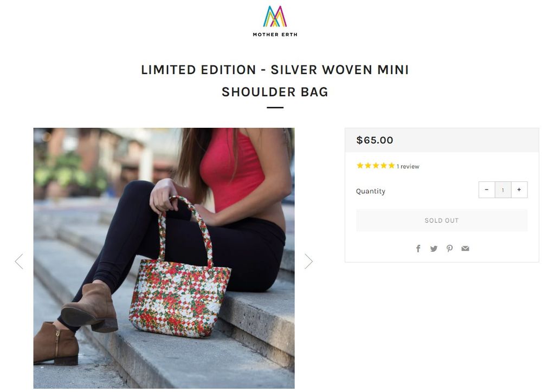Increase quantity with the plus button
Screen dimensions: 542x392
point(519,190)
